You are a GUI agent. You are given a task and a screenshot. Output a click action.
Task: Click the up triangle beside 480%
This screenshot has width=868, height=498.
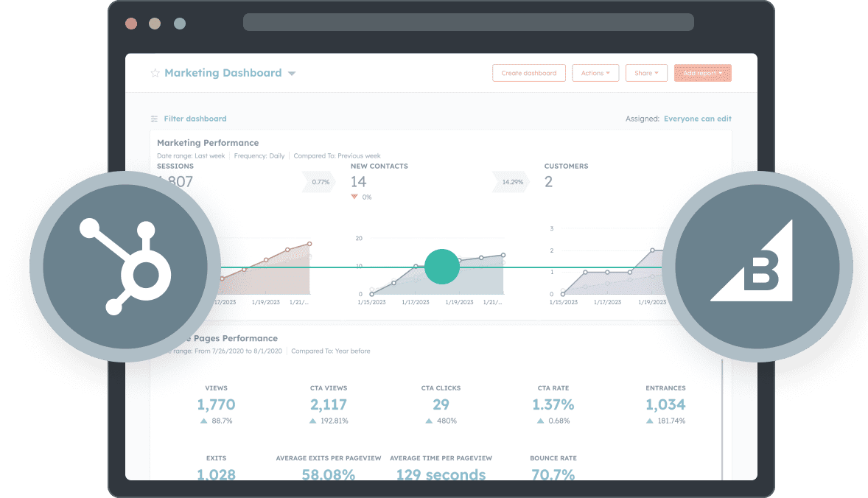point(429,421)
